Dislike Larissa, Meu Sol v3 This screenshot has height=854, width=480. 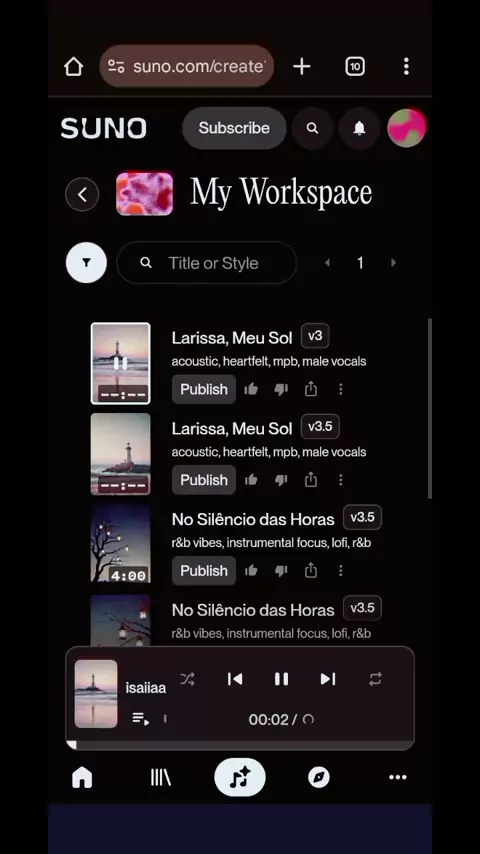point(281,389)
